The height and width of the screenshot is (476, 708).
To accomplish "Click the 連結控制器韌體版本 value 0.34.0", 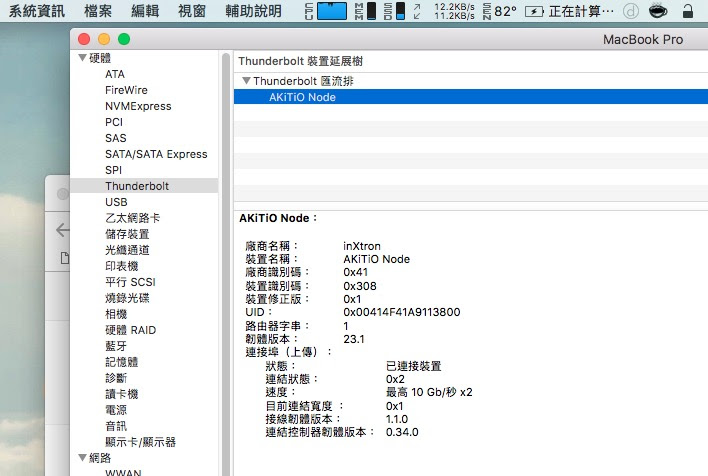I will pyautogui.click(x=402, y=432).
